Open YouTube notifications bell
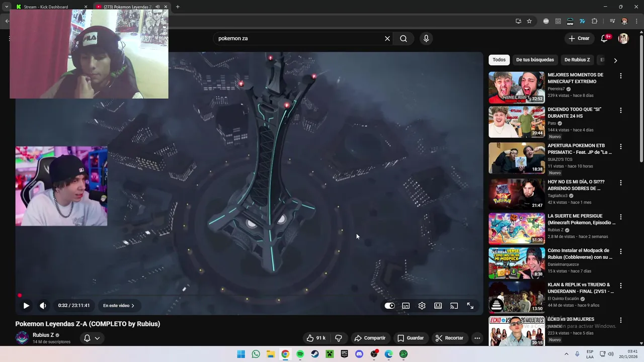Viewport: 644px width, 362px height. [x=605, y=39]
